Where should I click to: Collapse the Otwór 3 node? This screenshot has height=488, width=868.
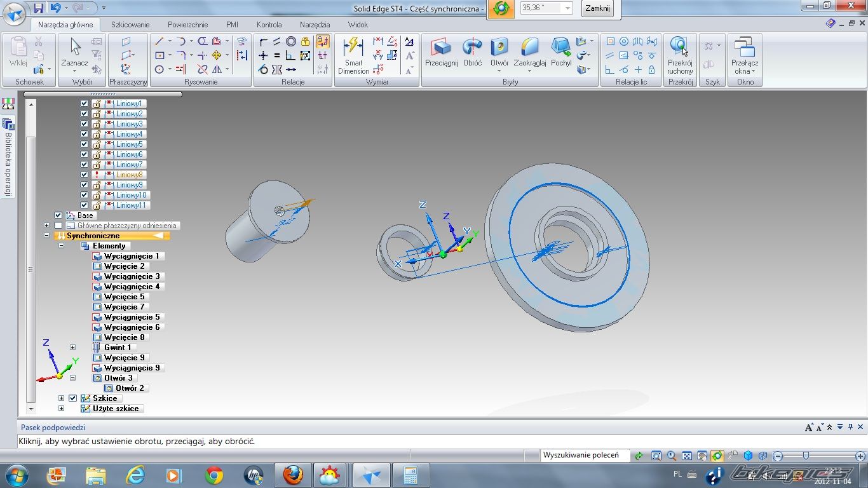[x=72, y=378]
